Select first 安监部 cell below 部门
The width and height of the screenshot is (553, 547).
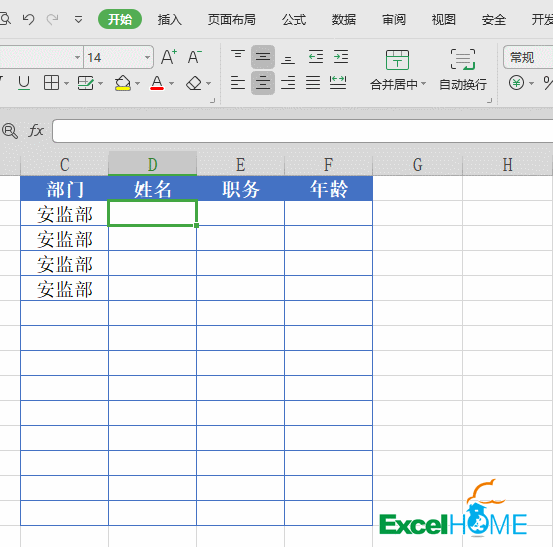coord(64,213)
